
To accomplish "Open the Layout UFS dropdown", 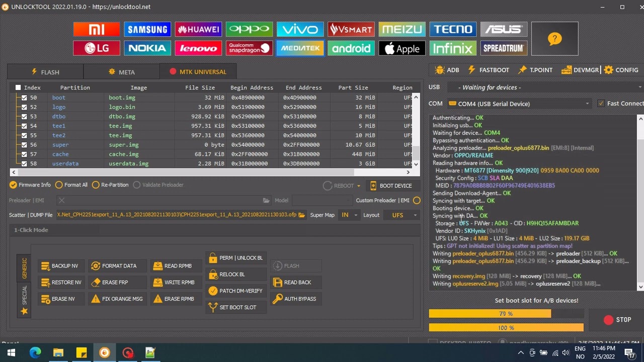I will [401, 215].
